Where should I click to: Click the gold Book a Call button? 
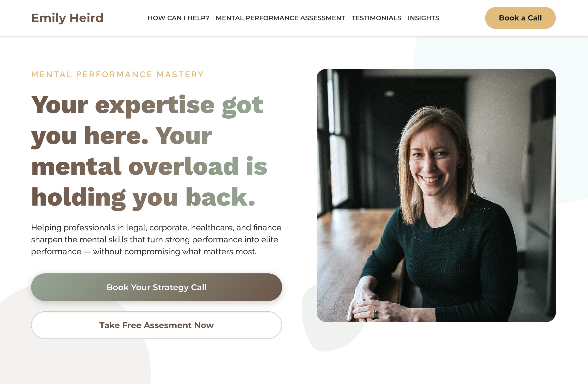point(520,18)
